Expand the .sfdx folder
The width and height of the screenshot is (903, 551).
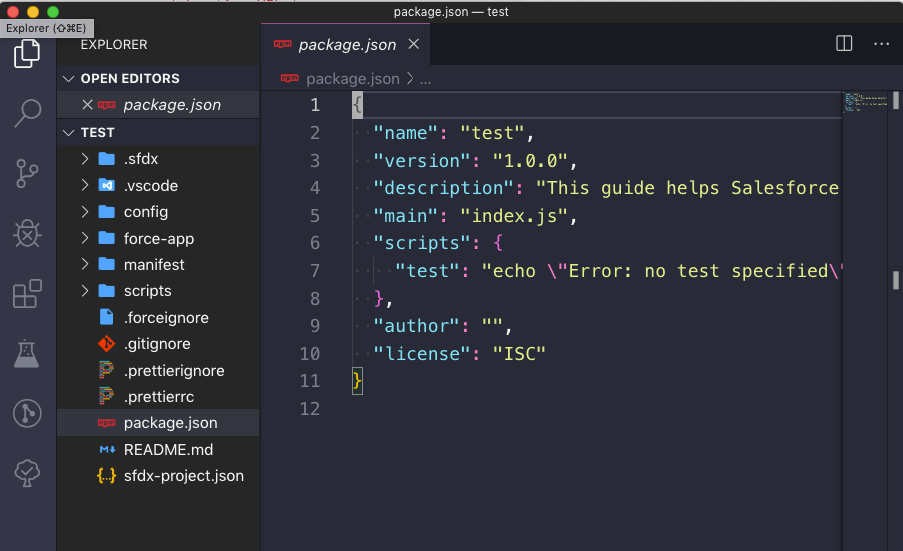tap(85, 159)
